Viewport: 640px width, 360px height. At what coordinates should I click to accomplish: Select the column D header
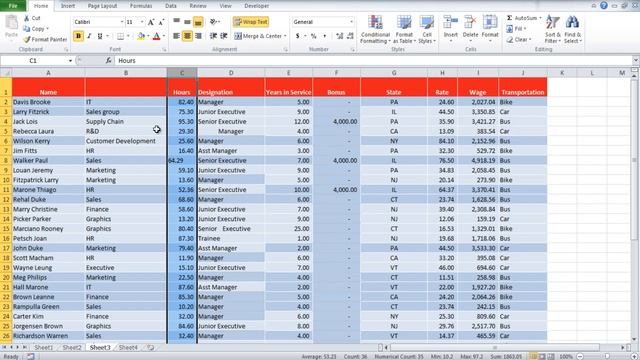(231, 73)
